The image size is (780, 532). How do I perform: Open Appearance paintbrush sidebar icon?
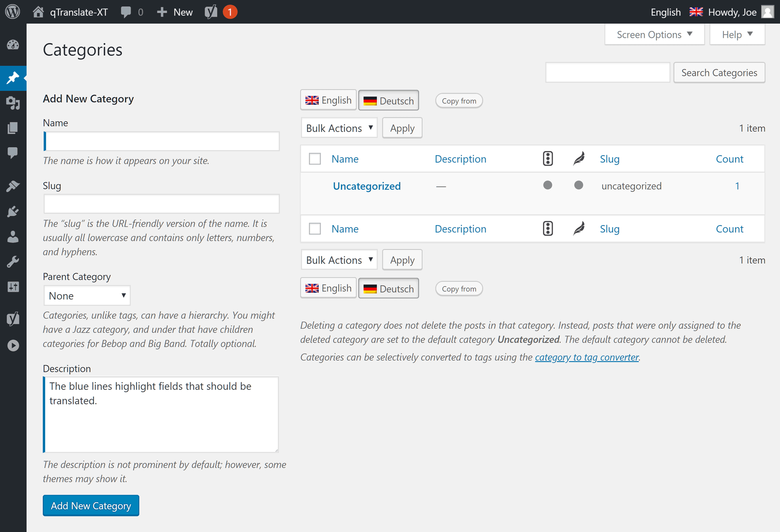click(x=13, y=186)
